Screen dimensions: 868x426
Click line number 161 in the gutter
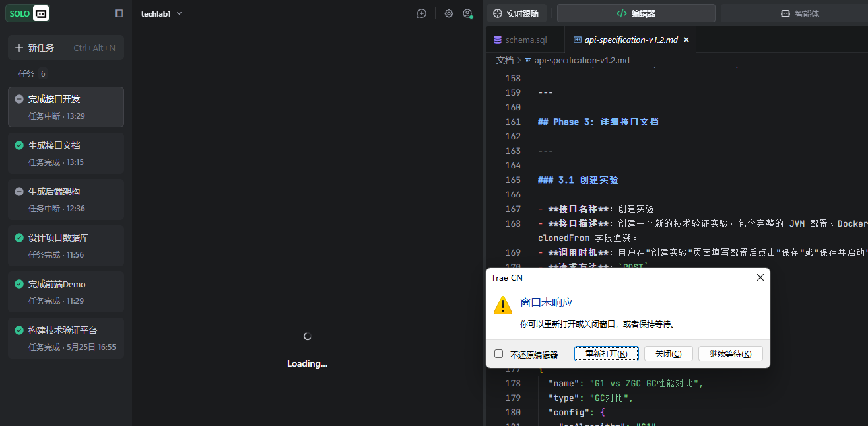[512, 122]
